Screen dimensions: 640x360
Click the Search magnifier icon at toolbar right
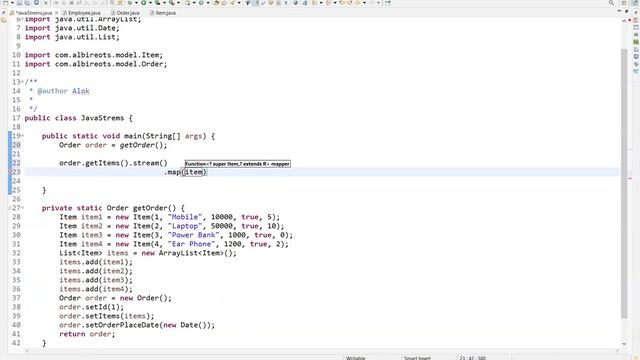click(611, 3)
